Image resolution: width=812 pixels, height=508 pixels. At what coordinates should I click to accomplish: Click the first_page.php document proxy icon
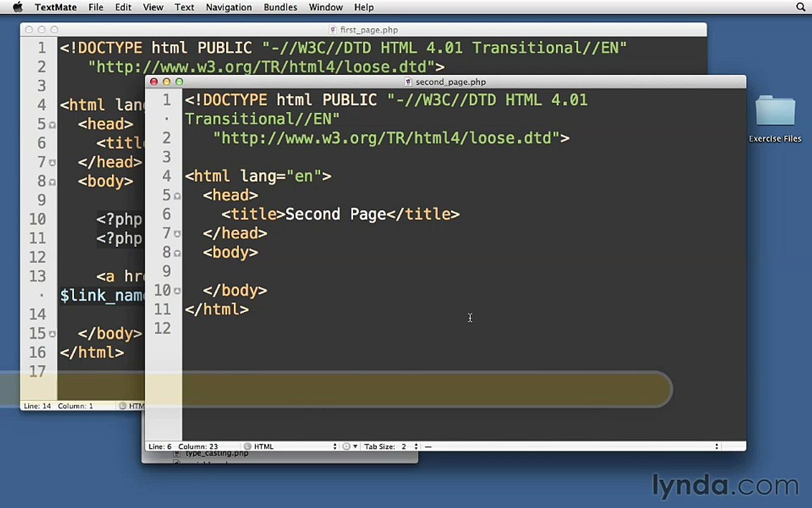point(333,30)
